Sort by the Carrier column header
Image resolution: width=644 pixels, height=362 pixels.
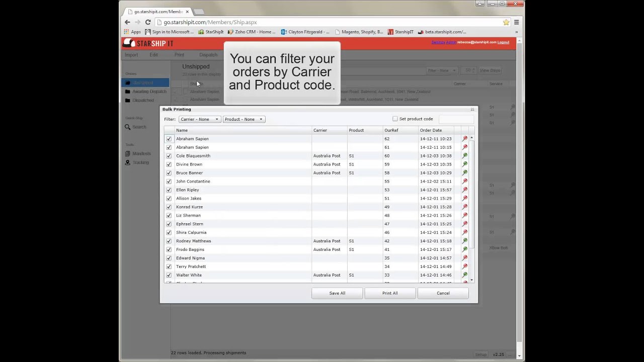pos(330,130)
